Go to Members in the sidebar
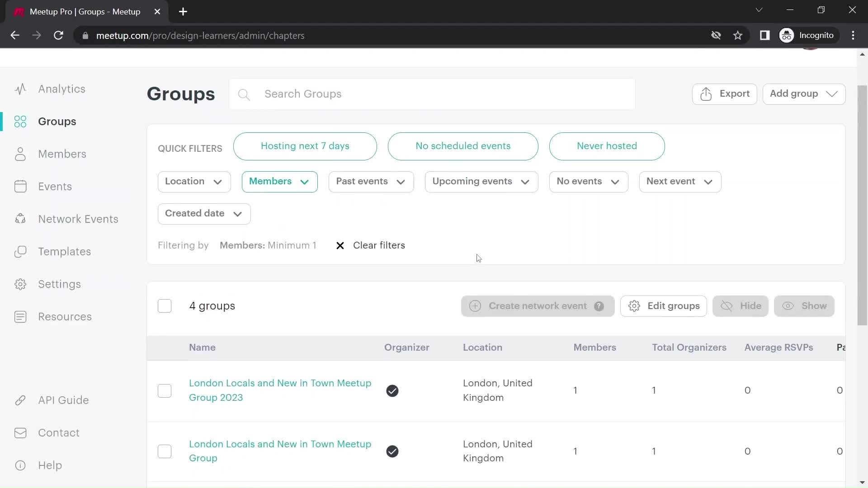 pyautogui.click(x=62, y=154)
